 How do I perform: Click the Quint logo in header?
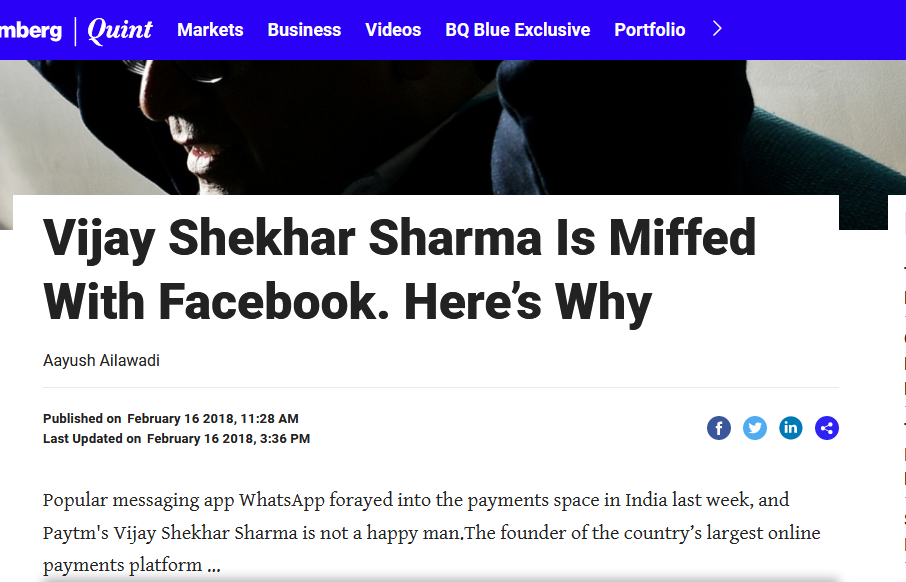coord(120,30)
